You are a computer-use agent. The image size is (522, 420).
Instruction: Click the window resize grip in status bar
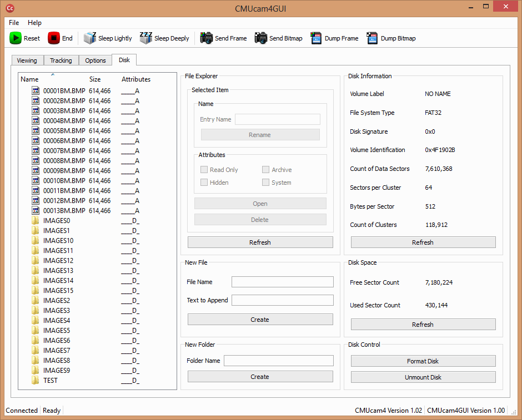click(x=514, y=412)
